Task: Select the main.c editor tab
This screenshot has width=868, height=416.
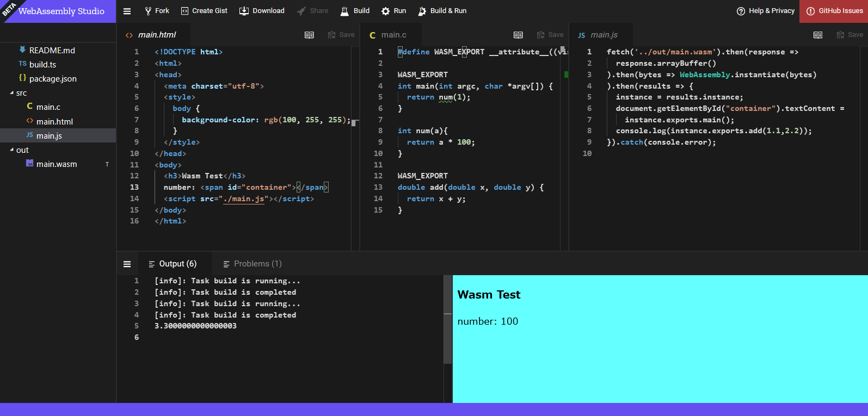Action: [x=388, y=35]
